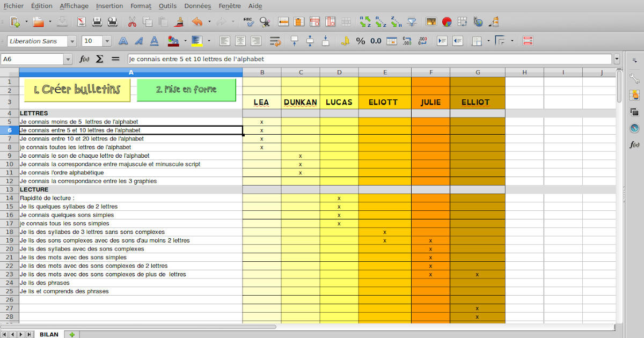This screenshot has width=644, height=338.
Task: Open the Find and Replace icon
Action: (264, 21)
